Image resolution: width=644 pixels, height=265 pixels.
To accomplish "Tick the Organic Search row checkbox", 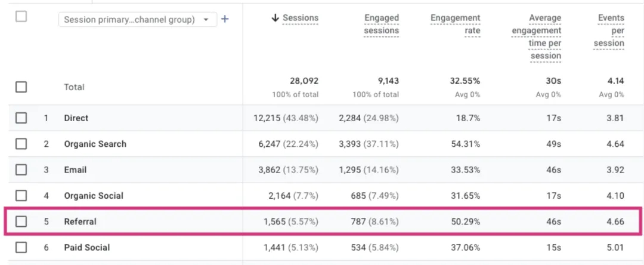I will click(x=21, y=144).
